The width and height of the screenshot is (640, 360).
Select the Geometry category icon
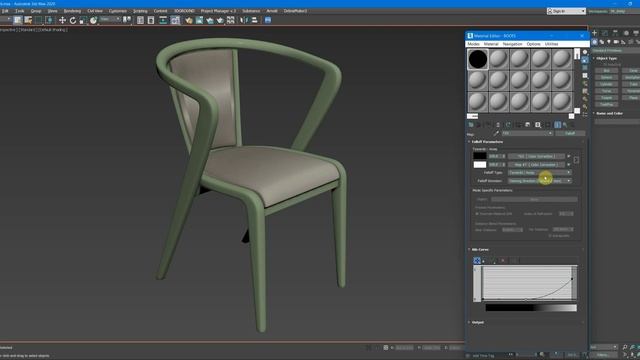click(595, 42)
